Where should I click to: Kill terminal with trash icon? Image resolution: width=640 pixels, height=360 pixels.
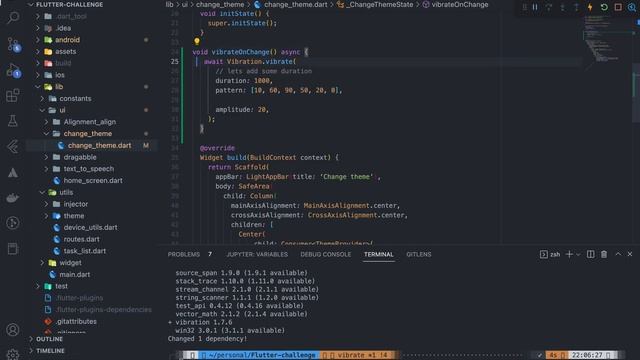pyautogui.click(x=604, y=254)
